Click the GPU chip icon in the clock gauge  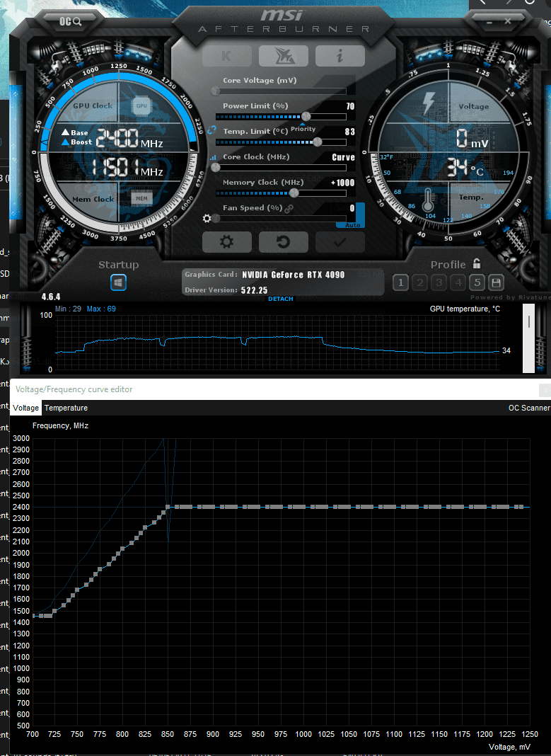141,105
